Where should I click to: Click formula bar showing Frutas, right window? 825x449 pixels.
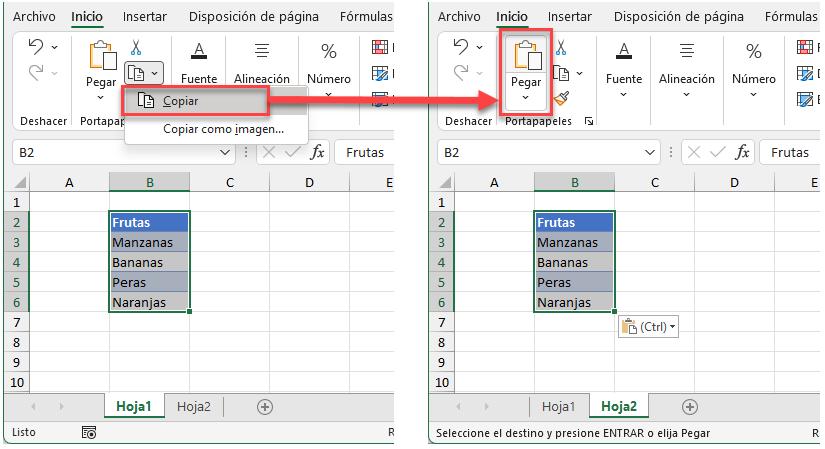click(x=789, y=153)
